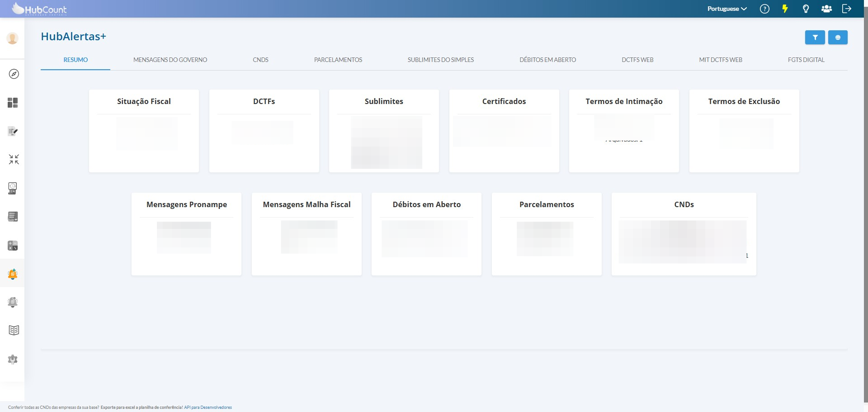Open the FGTS DIGITAL tab
The width and height of the screenshot is (868, 412).
pos(806,60)
